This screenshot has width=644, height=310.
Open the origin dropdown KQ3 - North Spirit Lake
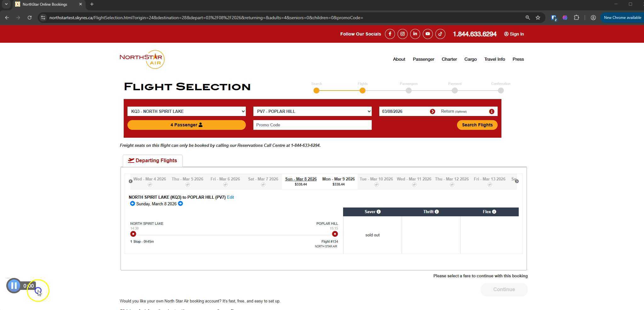(x=187, y=111)
